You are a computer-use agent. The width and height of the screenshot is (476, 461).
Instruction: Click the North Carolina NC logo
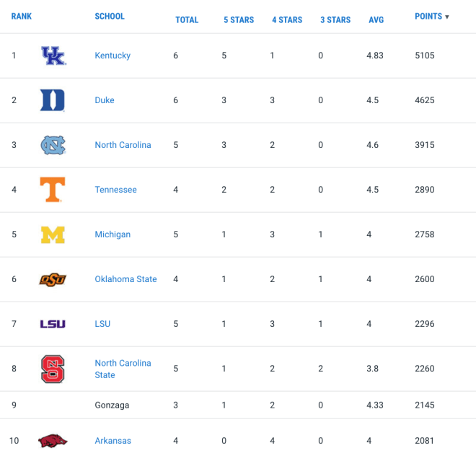pyautogui.click(x=53, y=145)
